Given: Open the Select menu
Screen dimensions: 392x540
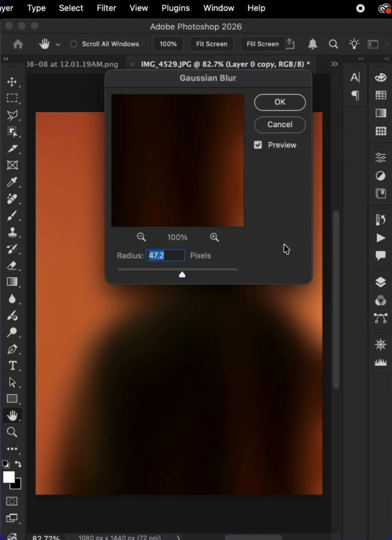Looking at the screenshot, I should [x=71, y=8].
